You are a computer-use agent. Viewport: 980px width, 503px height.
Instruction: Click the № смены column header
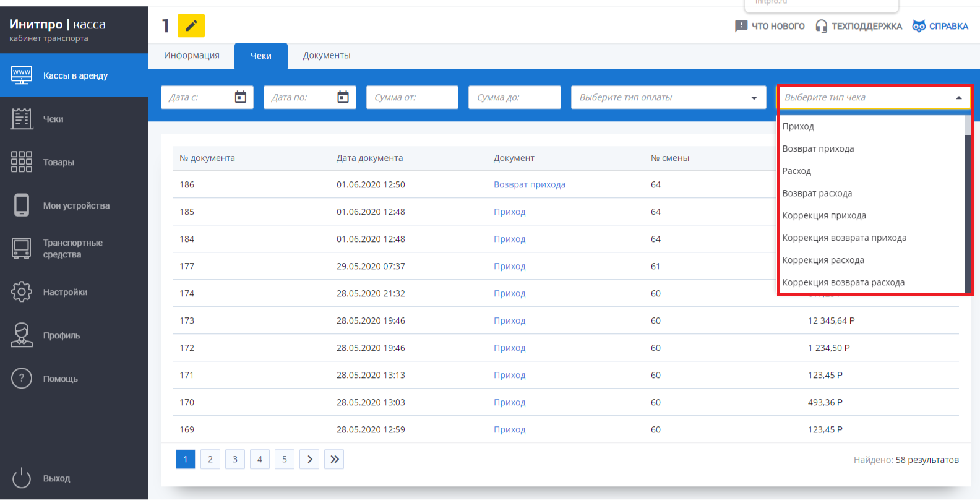click(x=670, y=158)
